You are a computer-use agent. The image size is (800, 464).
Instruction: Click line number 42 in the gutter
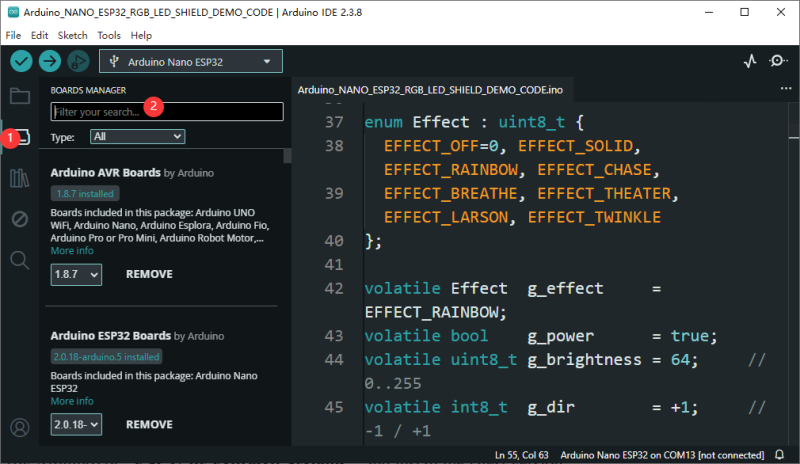334,288
